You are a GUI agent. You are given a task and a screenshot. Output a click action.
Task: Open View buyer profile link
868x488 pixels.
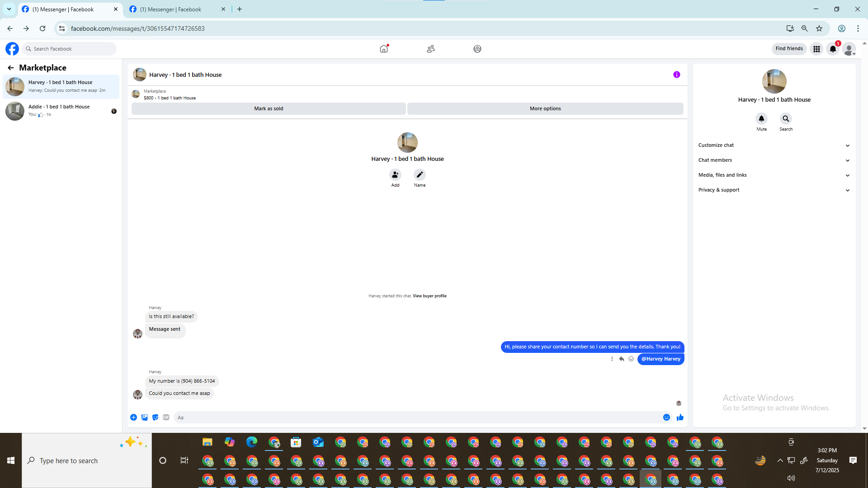(x=429, y=296)
